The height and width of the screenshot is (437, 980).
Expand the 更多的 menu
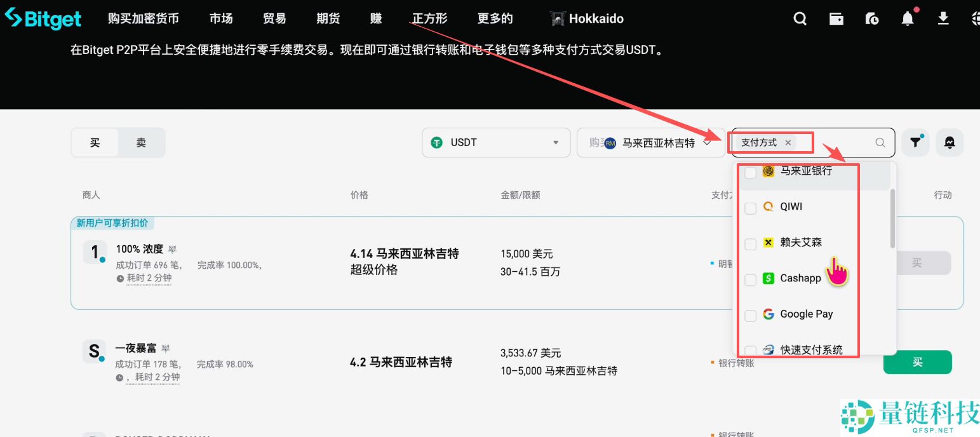(495, 18)
